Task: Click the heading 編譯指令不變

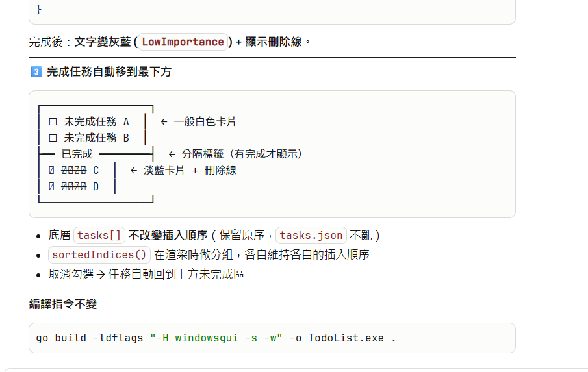Action: pos(63,304)
